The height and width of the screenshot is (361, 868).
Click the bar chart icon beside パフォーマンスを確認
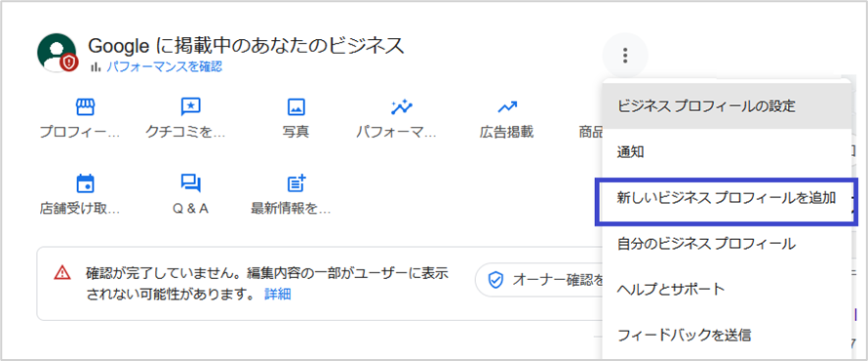coord(96,67)
